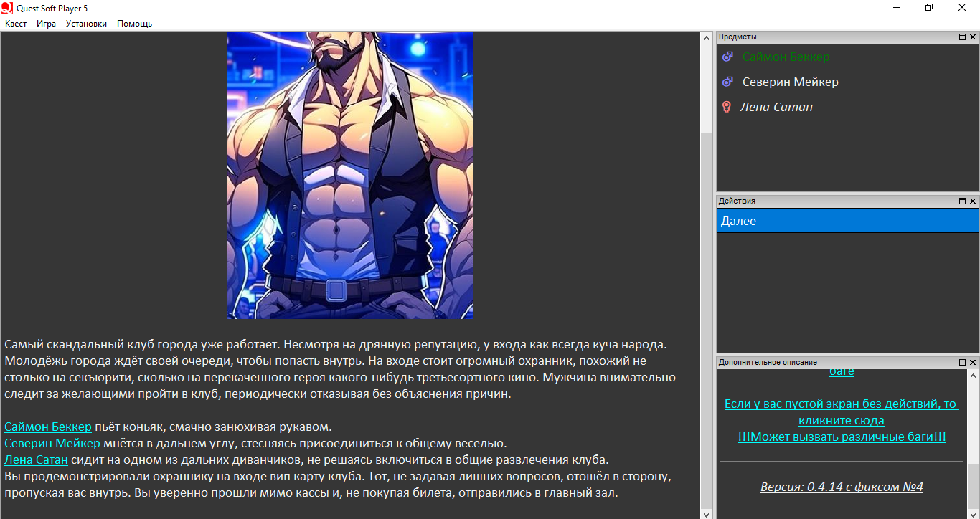Select Саймон Беккер in the Предметы list
980x519 pixels.
coord(786,57)
